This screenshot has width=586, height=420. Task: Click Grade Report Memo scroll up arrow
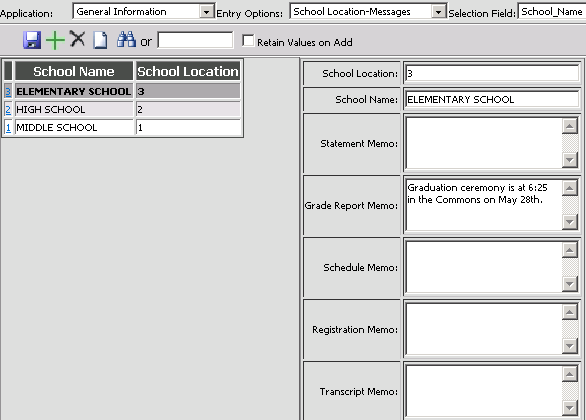click(x=570, y=188)
